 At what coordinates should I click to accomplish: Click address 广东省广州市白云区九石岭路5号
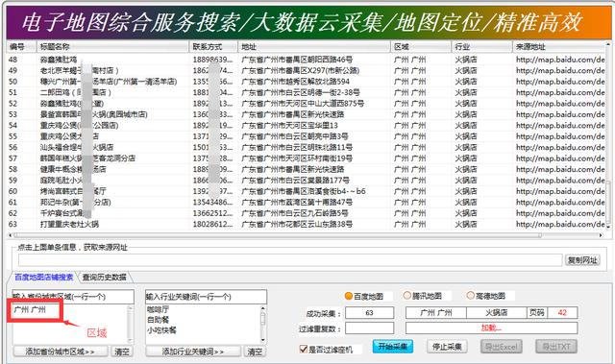[295, 213]
